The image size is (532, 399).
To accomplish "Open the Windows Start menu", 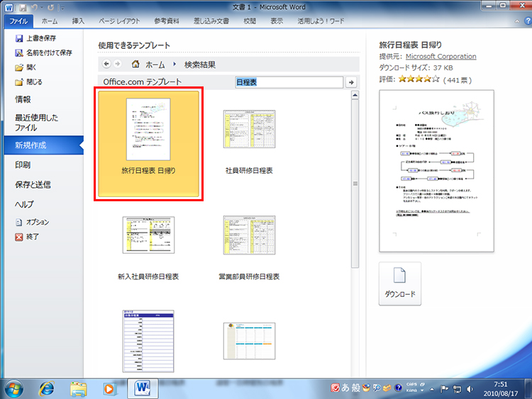I will click(14, 389).
